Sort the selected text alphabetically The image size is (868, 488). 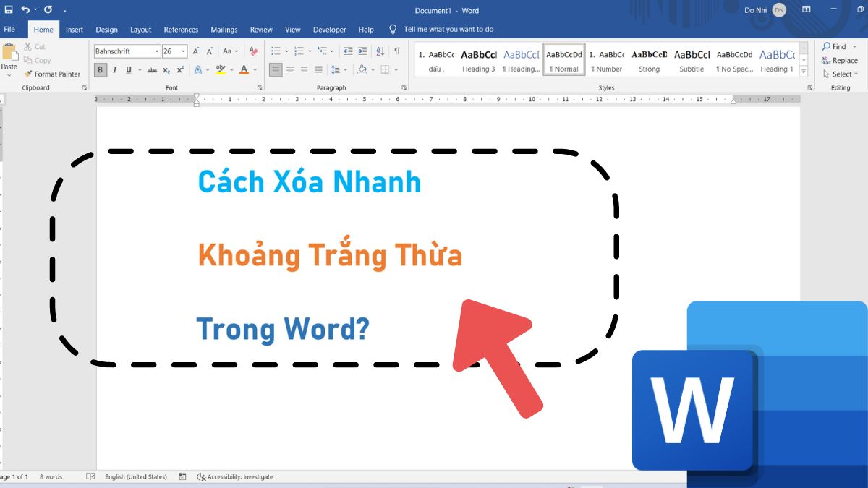coord(381,51)
